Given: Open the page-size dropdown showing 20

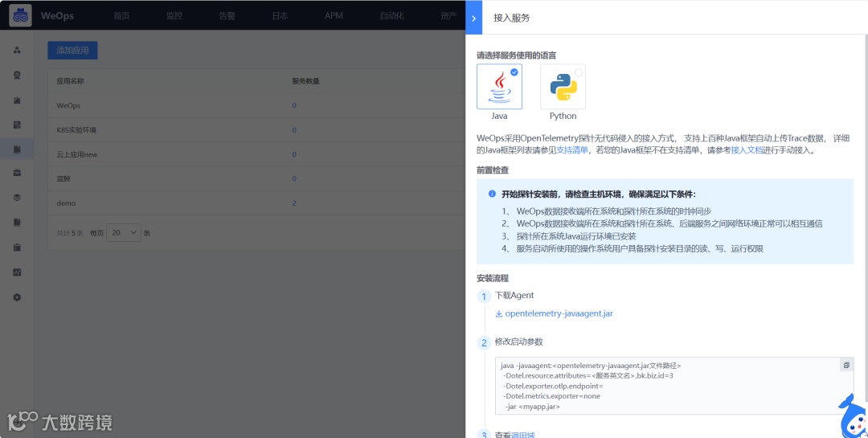Looking at the screenshot, I should (x=124, y=233).
